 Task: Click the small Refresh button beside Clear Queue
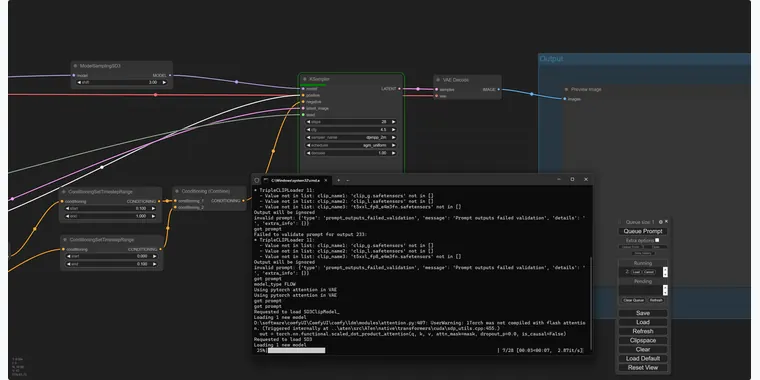[x=656, y=300]
